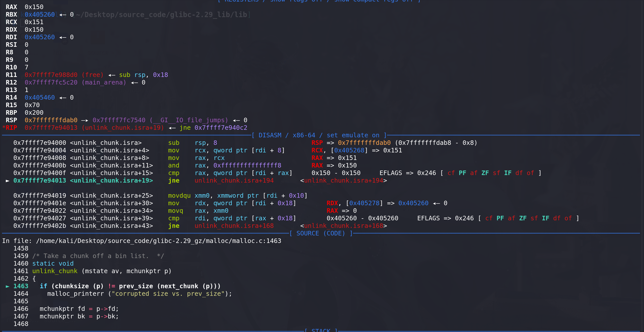Click source line 1467 mchunkptr bk

[79, 316]
